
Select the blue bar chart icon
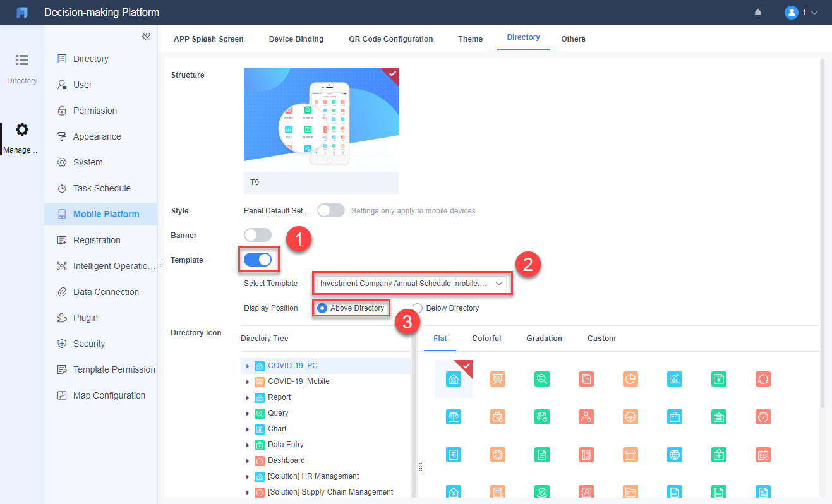675,379
